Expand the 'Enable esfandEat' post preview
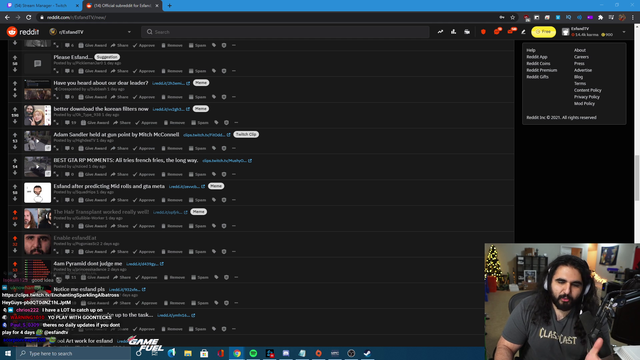640x360 pixels. 56,251
